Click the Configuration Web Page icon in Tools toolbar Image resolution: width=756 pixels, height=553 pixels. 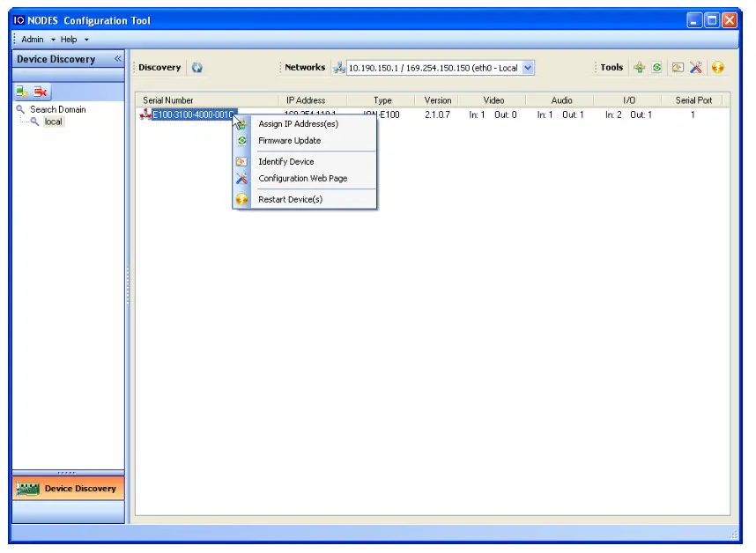(x=696, y=68)
